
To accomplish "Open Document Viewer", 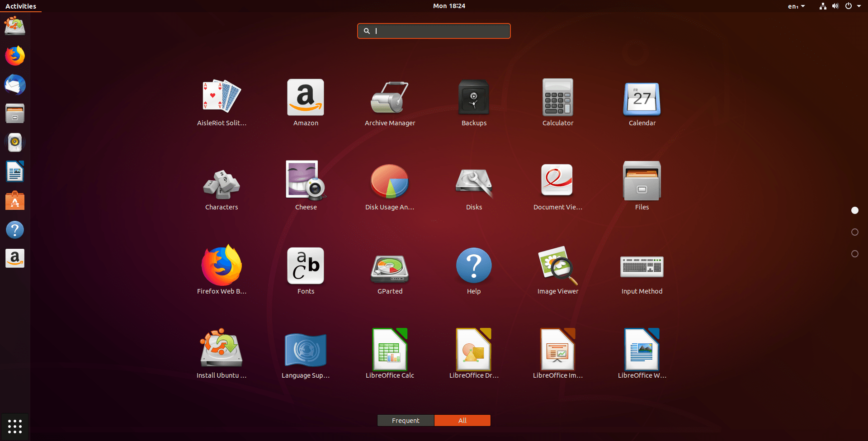I will pos(558,186).
